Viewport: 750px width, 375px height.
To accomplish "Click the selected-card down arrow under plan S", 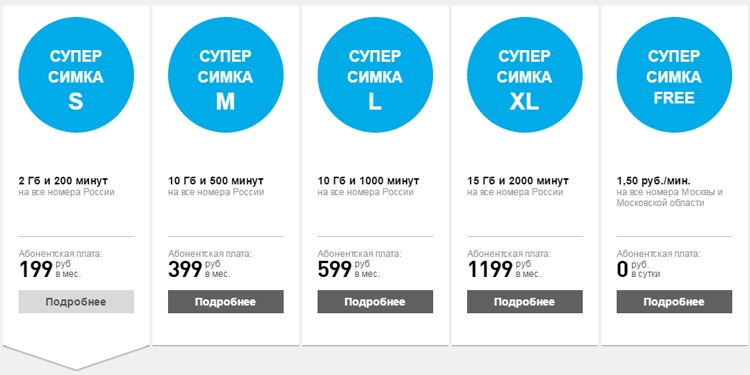I will (x=76, y=357).
